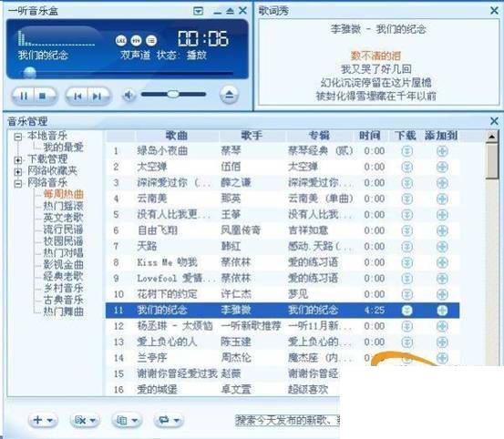Select song 兰亭序 by 周杰伦
504x439 pixels.
coord(283,358)
